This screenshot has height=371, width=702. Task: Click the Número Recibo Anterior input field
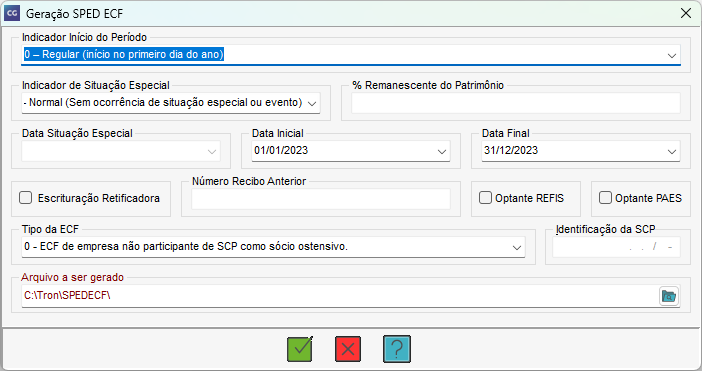tap(321, 199)
